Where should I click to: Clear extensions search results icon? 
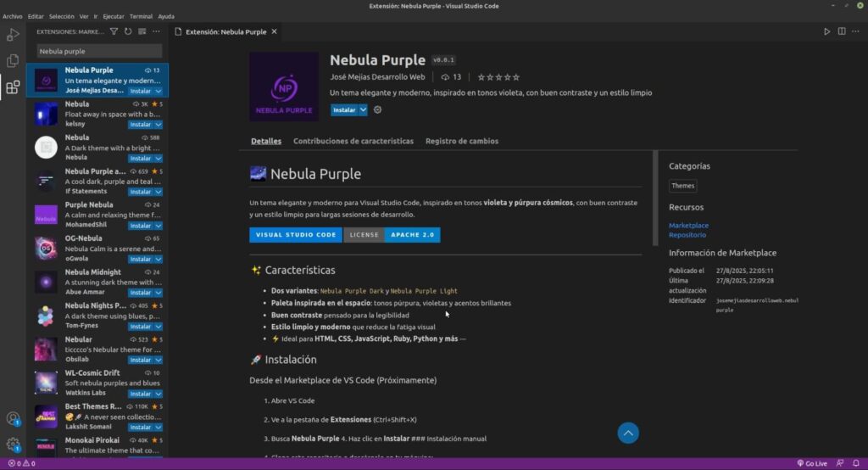tap(142, 31)
